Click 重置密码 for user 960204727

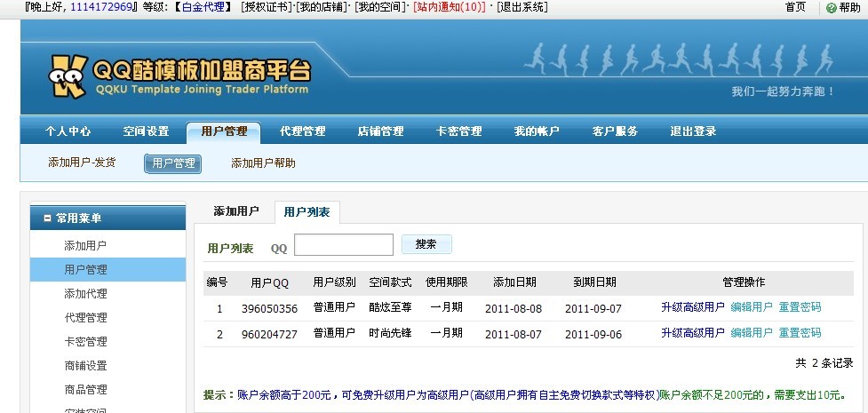tap(800, 333)
